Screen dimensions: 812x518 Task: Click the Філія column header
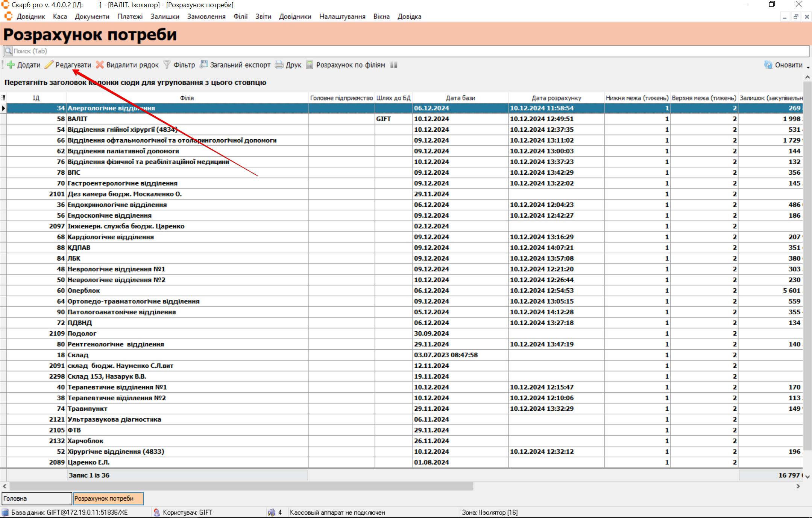(x=187, y=98)
